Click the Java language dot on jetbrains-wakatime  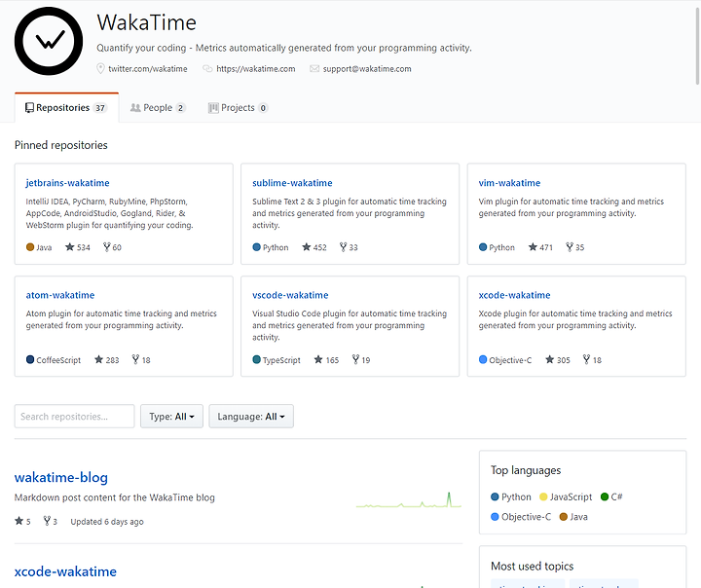pyautogui.click(x=30, y=247)
